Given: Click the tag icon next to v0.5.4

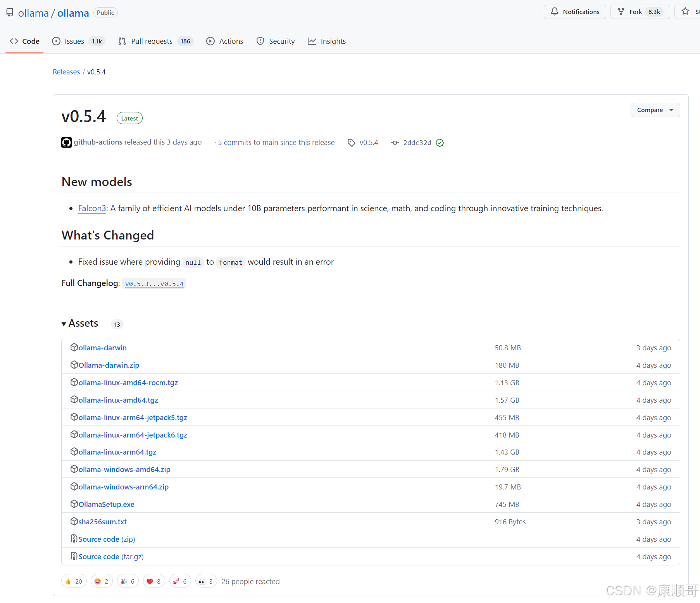Looking at the screenshot, I should 352,143.
